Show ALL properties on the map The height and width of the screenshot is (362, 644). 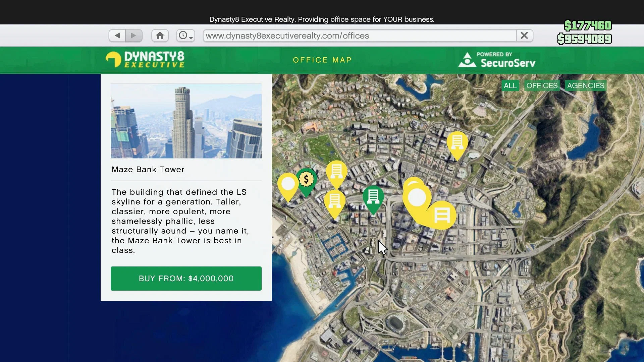pos(510,85)
